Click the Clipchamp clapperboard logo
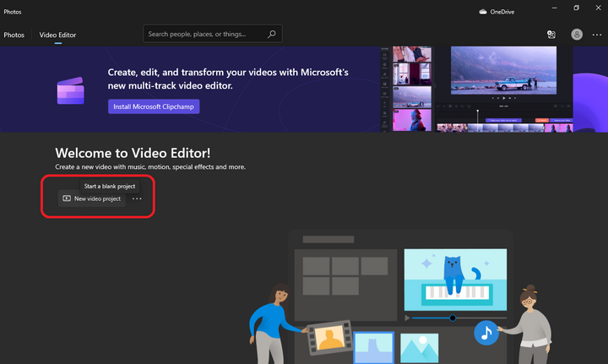608x364 pixels. coord(71,90)
